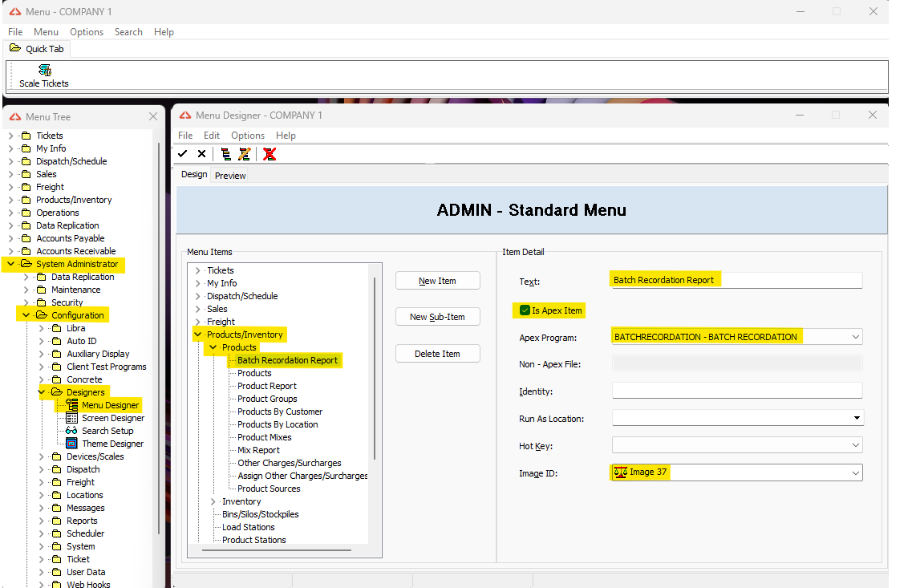Select Client Test Programs in Menu Tree

[107, 367]
